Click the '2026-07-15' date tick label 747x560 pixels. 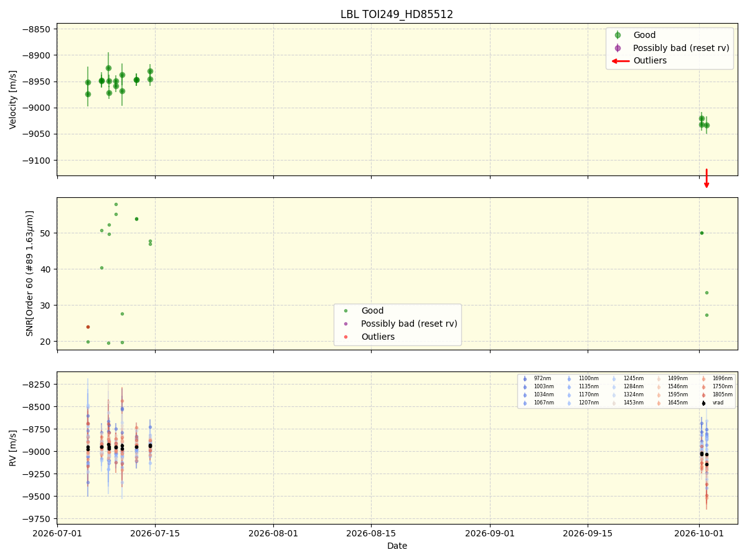[x=156, y=533]
